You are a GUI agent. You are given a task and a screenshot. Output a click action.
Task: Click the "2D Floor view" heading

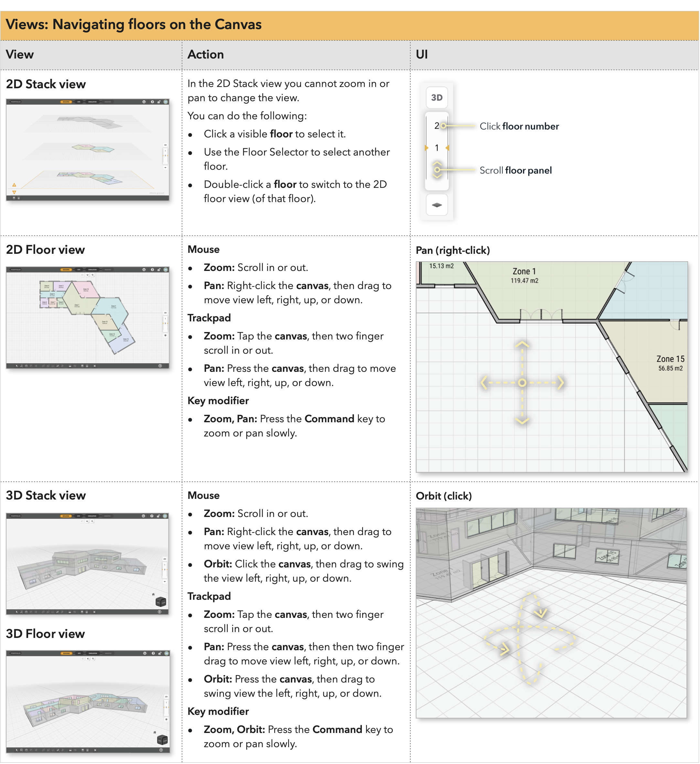tap(46, 250)
